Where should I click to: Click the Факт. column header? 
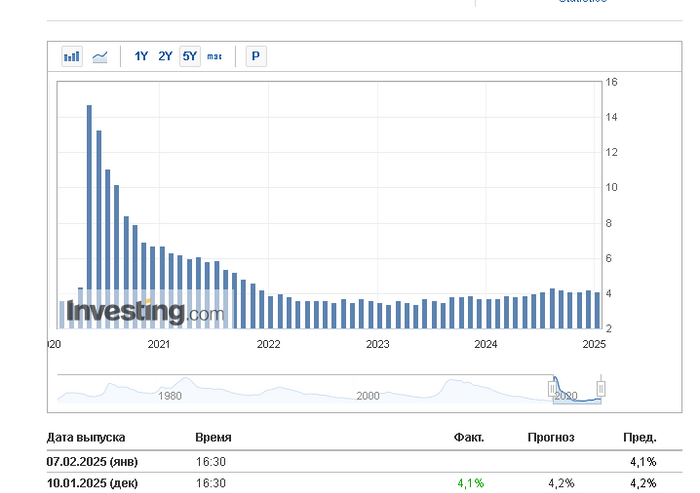click(468, 438)
